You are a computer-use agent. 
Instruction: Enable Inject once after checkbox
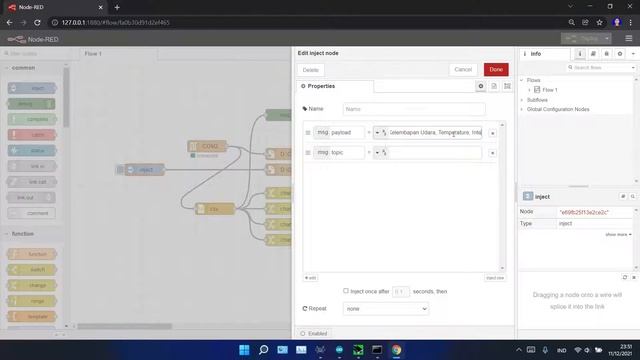346,291
